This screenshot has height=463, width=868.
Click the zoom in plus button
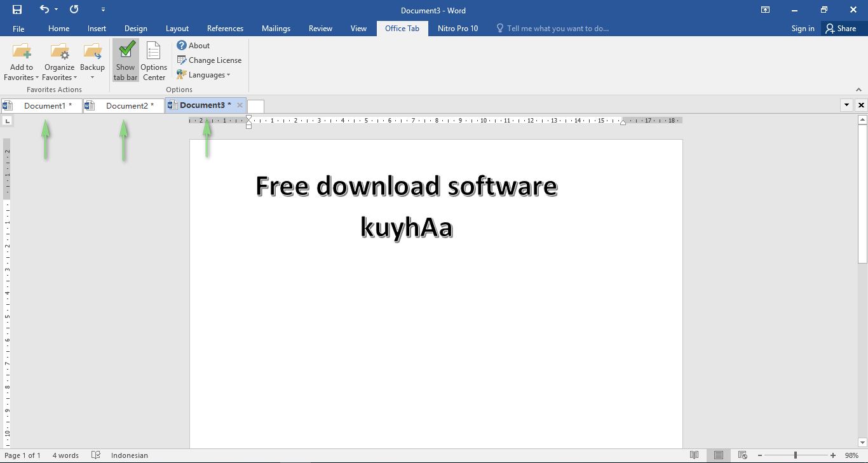coord(833,455)
